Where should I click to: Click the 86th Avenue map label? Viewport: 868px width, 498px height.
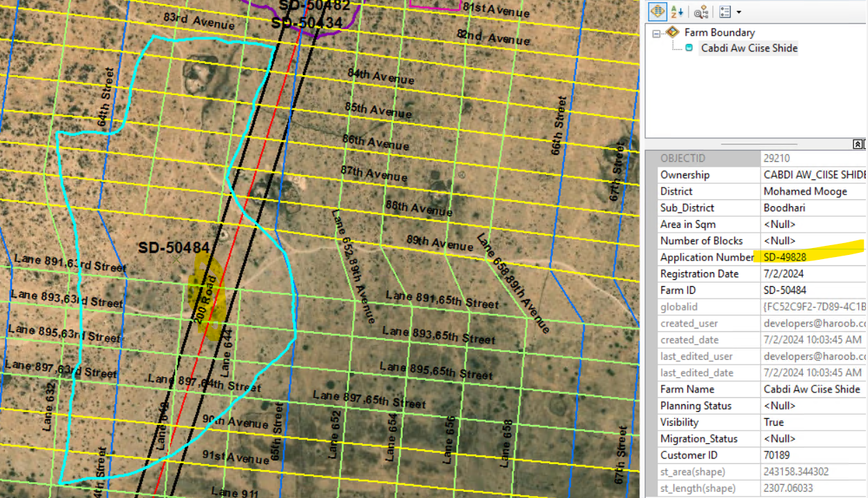(x=376, y=141)
